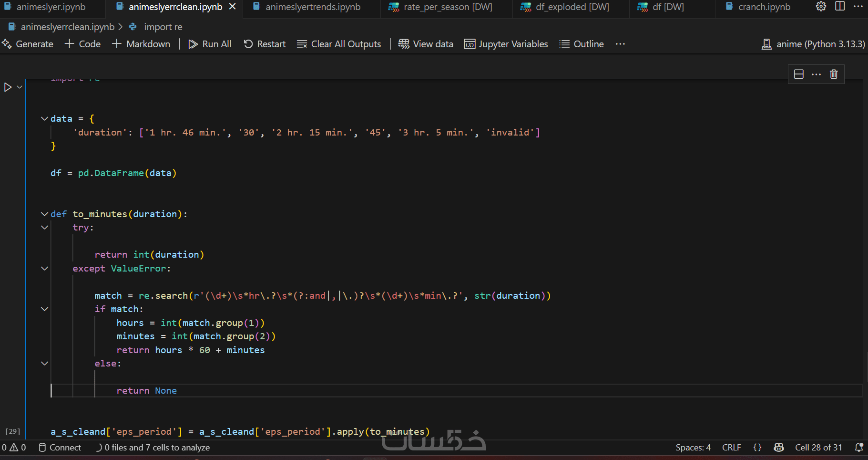The width and height of the screenshot is (868, 460).
Task: Open the rate_per_season [DW] tab
Action: point(440,7)
